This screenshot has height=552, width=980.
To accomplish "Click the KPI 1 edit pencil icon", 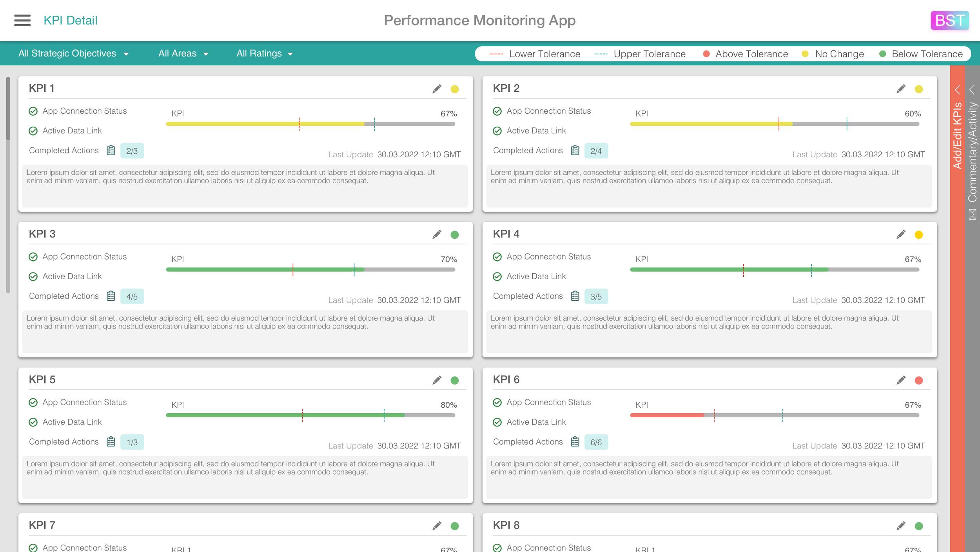I will [x=437, y=89].
